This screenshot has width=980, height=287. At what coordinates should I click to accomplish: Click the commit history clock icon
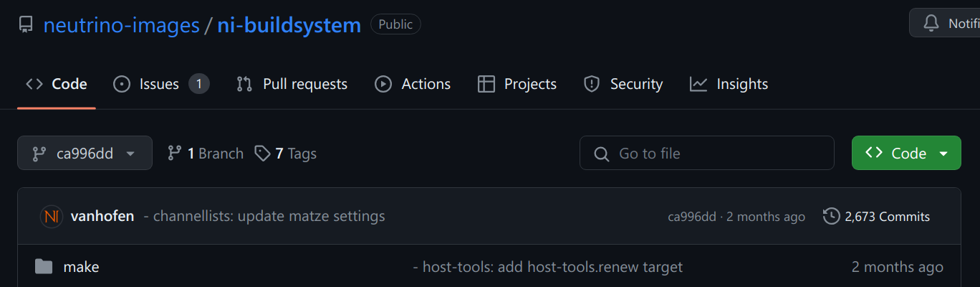pos(831,216)
